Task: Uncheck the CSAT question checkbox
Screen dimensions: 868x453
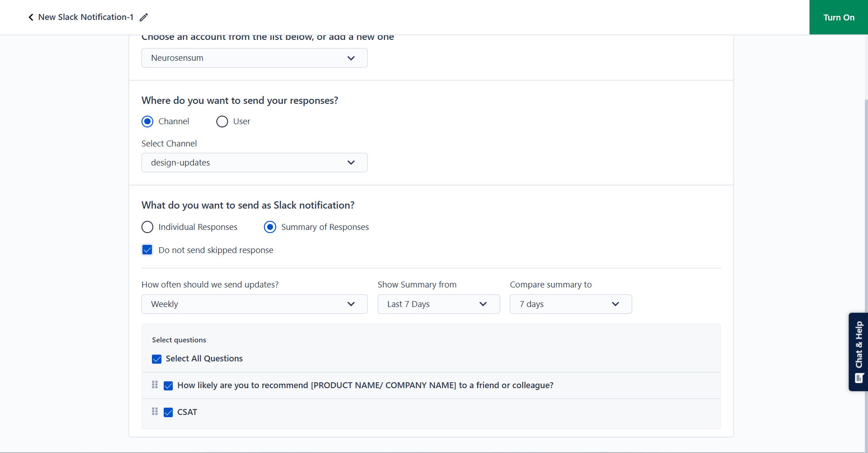Action: (168, 412)
